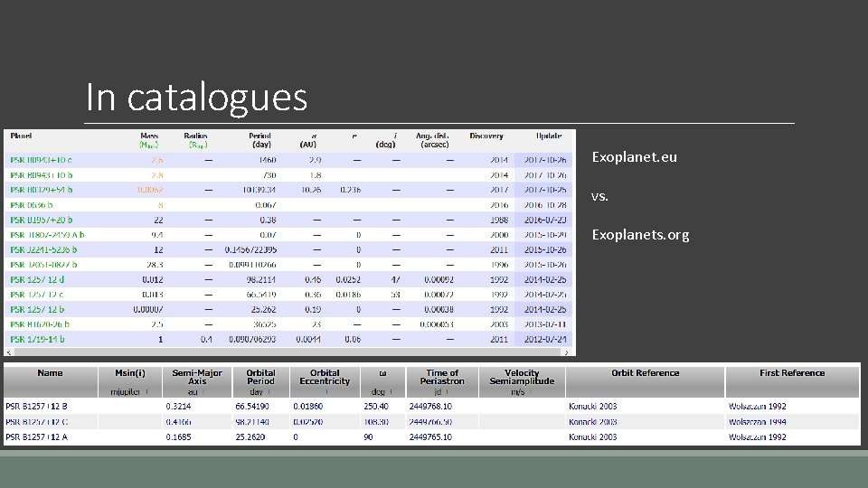Image resolution: width=868 pixels, height=488 pixels.
Task: Open the m/s unit dropdown under Velocity Semiamplitude
Action: (522, 391)
